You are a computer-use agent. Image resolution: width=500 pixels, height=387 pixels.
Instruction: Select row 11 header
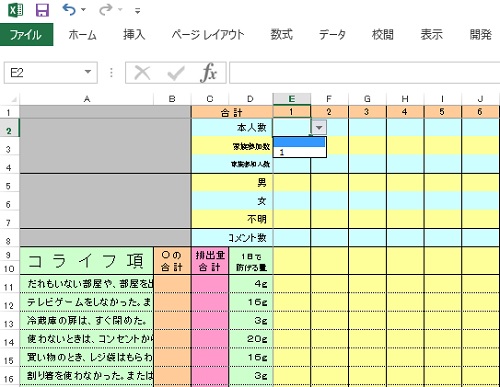point(9,284)
